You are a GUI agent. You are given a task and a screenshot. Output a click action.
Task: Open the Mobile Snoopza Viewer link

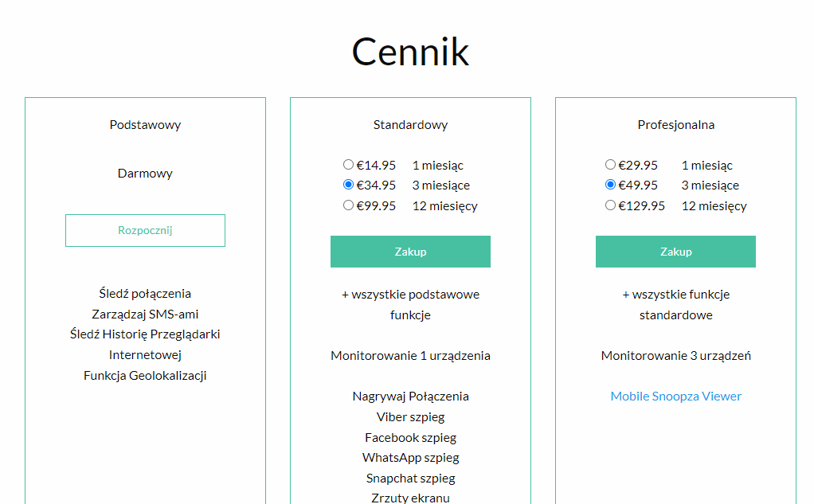tap(676, 396)
